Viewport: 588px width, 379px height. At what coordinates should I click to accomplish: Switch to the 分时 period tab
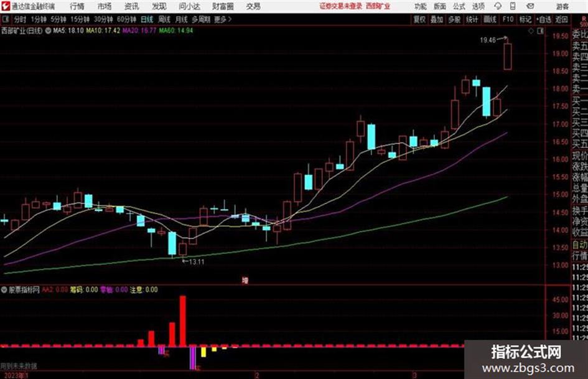(x=20, y=19)
